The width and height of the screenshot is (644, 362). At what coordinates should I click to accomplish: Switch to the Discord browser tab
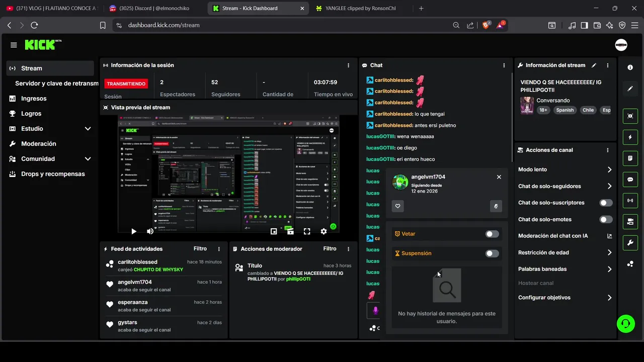click(154, 8)
